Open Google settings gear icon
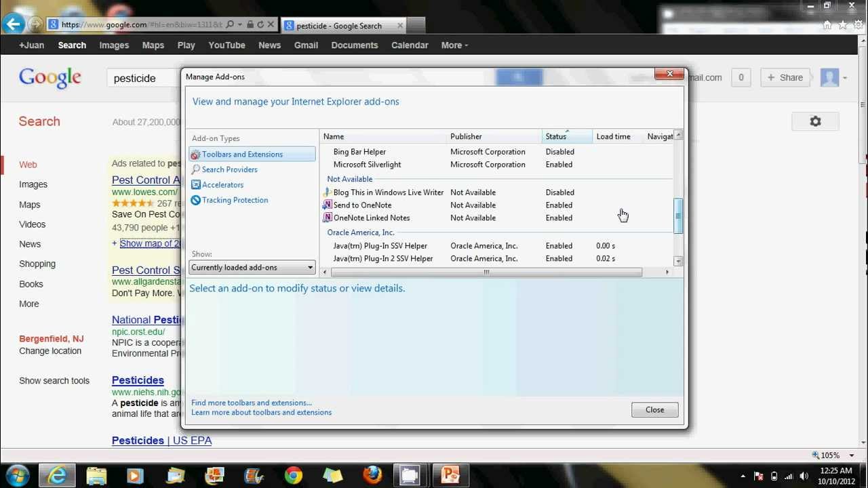 click(816, 121)
